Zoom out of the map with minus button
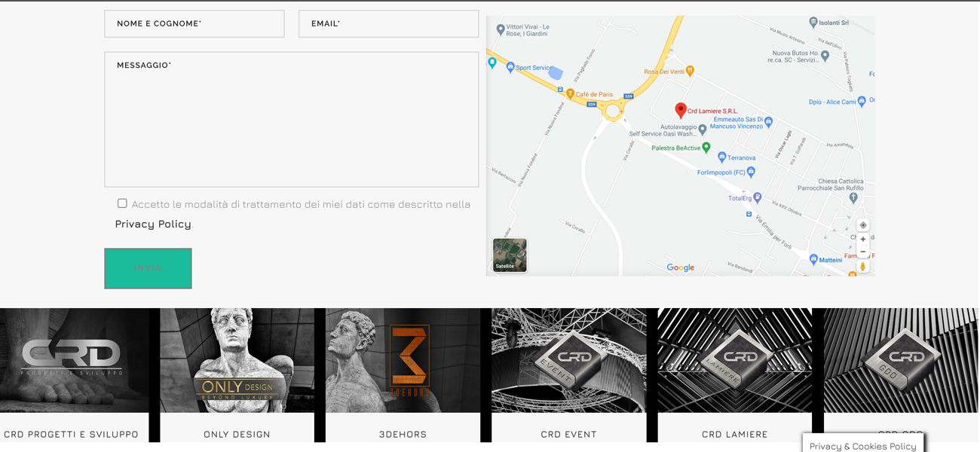Viewport: 980px width, 452px height. pos(863,252)
